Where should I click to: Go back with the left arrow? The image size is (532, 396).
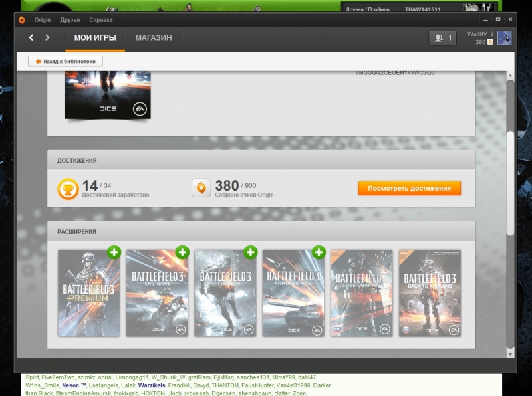tap(31, 37)
